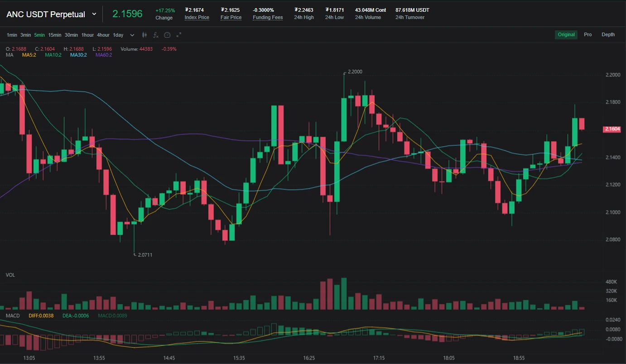
Task: Click the 15:35 time axis label
Action: click(x=239, y=358)
